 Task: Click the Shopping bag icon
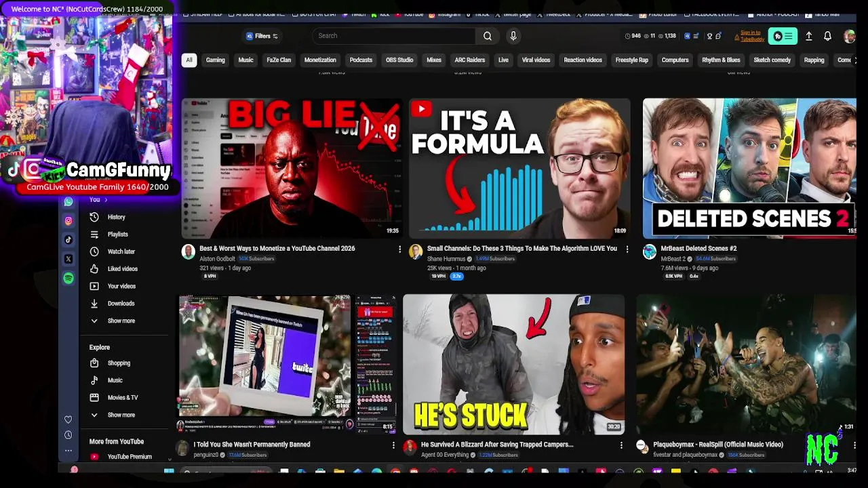click(94, 363)
